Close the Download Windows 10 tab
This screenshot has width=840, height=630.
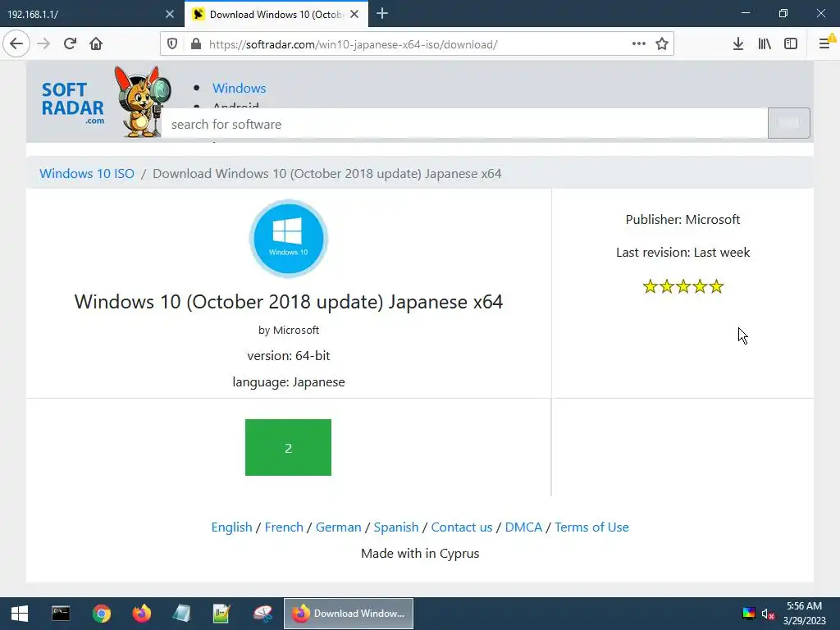(x=354, y=15)
